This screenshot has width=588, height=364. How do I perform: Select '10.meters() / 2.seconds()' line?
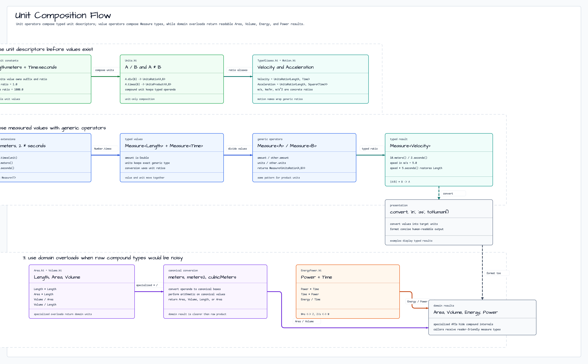(408, 158)
